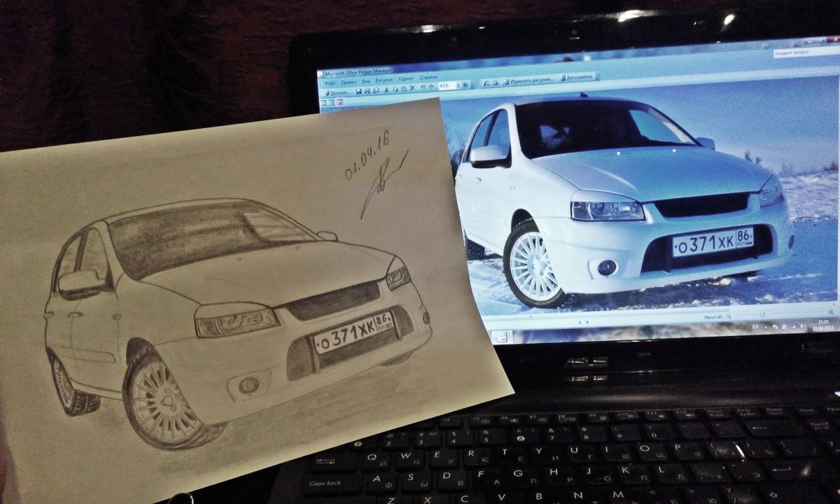Click the Undo arrow icon
The image size is (840, 504).
[422, 87]
